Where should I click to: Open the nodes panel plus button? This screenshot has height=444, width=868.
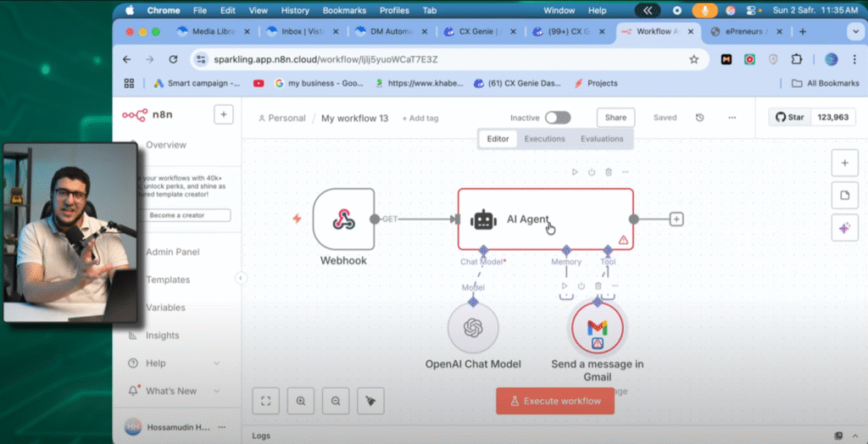[845, 163]
